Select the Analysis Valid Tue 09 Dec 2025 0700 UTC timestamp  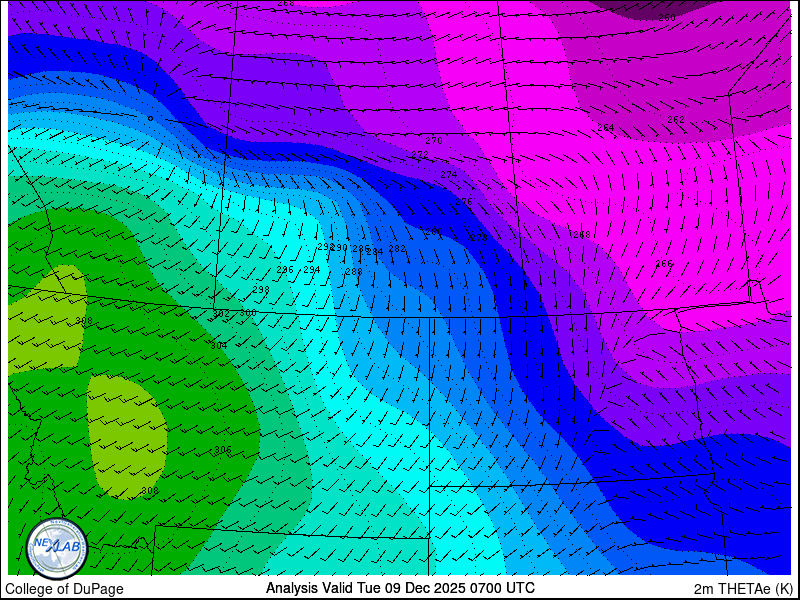(400, 588)
